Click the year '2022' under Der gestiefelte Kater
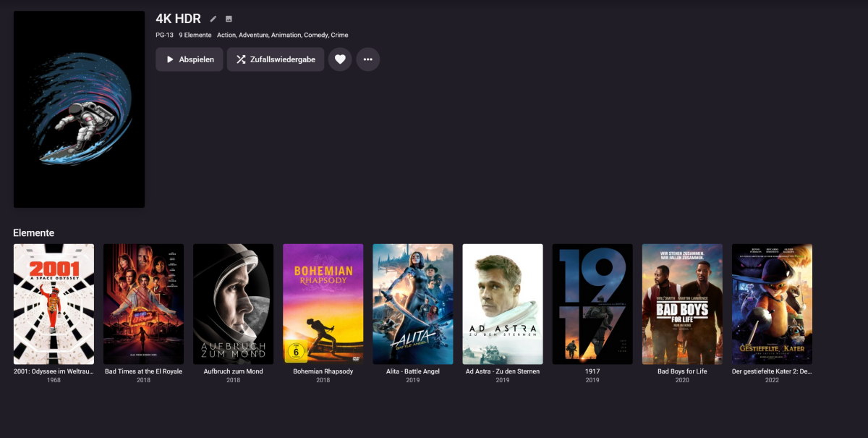This screenshot has height=438, width=868. (x=772, y=380)
